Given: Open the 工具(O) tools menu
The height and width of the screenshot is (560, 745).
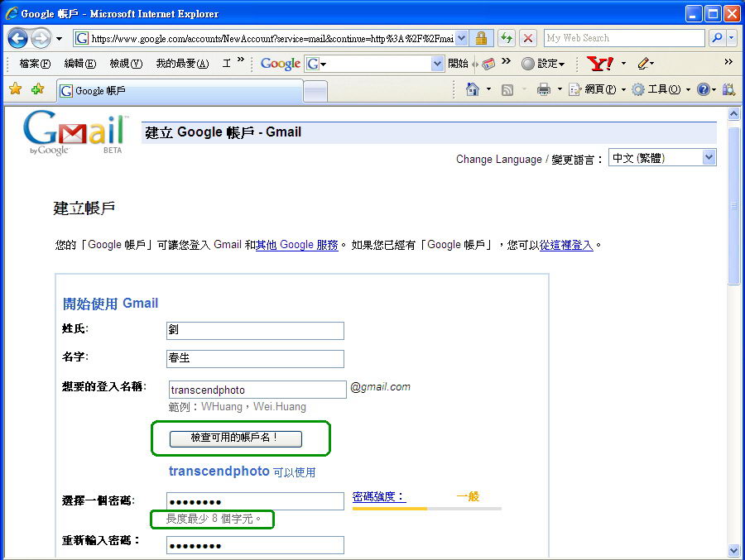Looking at the screenshot, I should pyautogui.click(x=661, y=89).
